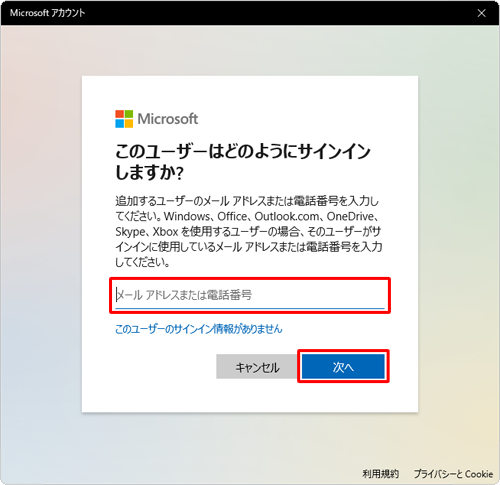The height and width of the screenshot is (485, 500).
Task: Click the Microsoft アカウント window title text
Action: coord(48,13)
